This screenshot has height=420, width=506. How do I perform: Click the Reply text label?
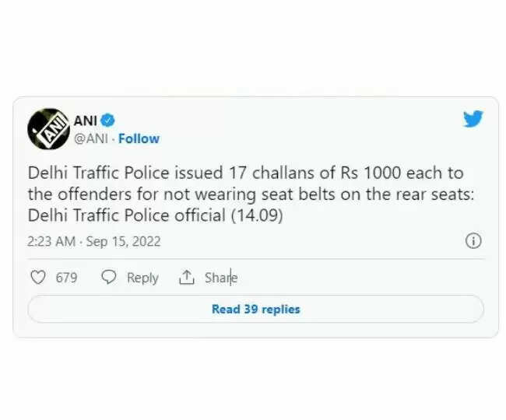tap(142, 278)
